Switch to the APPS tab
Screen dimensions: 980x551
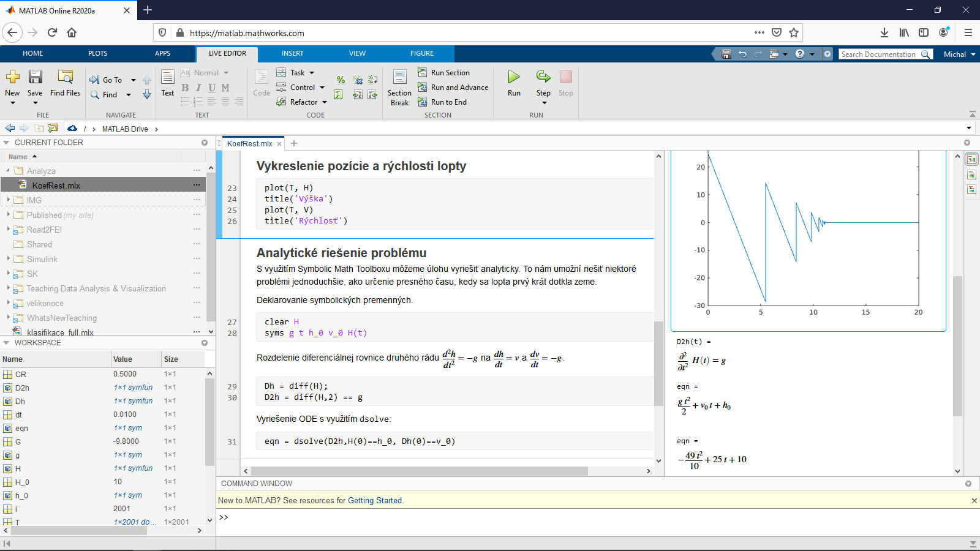click(163, 54)
